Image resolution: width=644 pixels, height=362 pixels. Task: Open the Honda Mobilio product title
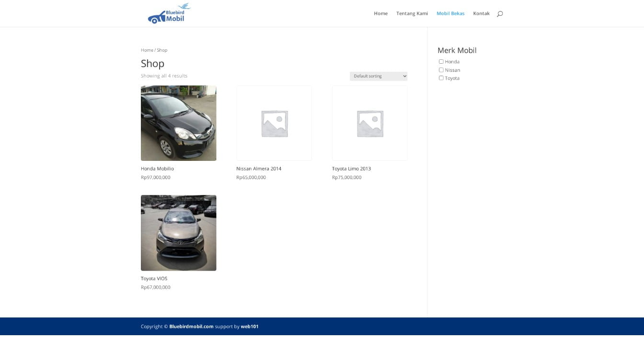coord(157,169)
